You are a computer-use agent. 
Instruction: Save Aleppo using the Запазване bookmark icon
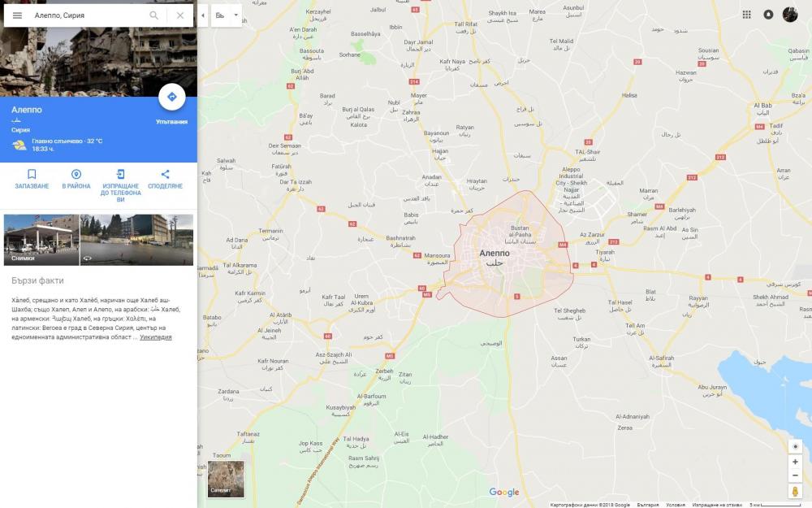[32, 175]
